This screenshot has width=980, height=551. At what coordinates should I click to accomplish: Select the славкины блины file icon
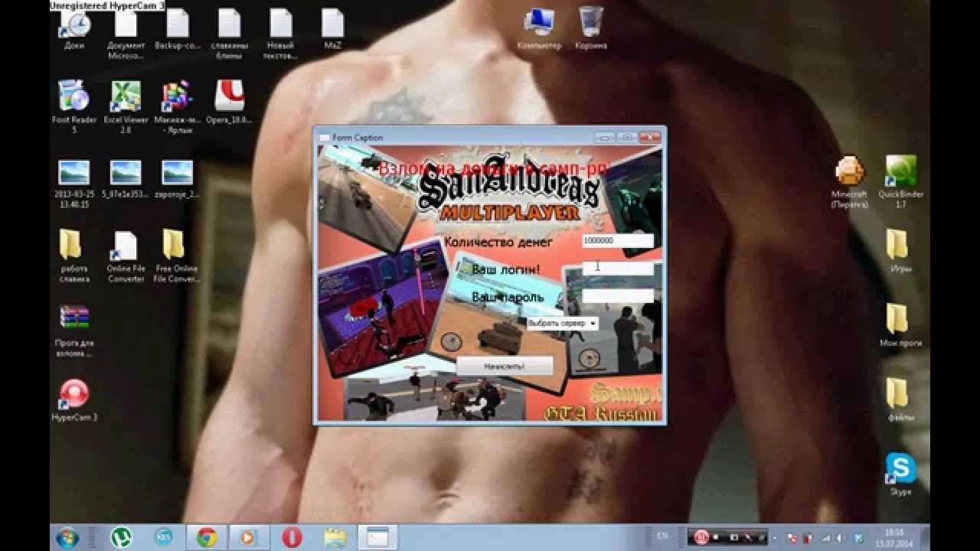coord(230,34)
